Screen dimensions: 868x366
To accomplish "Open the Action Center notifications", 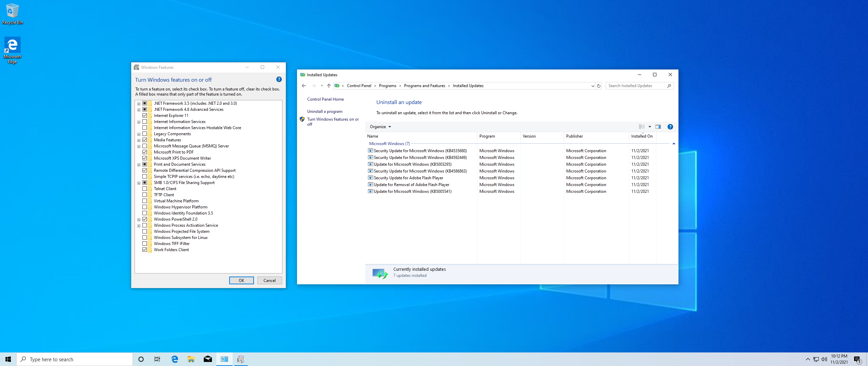I will click(857, 360).
